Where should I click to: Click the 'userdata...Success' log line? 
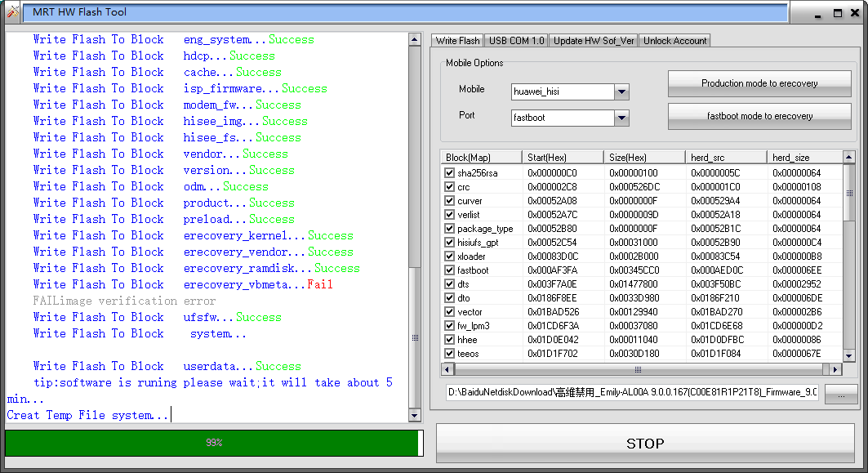167,366
